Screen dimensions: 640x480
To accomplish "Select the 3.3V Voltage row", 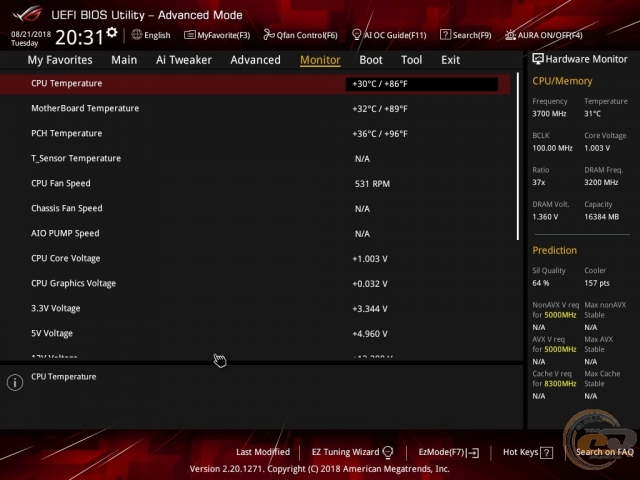I will point(255,309).
